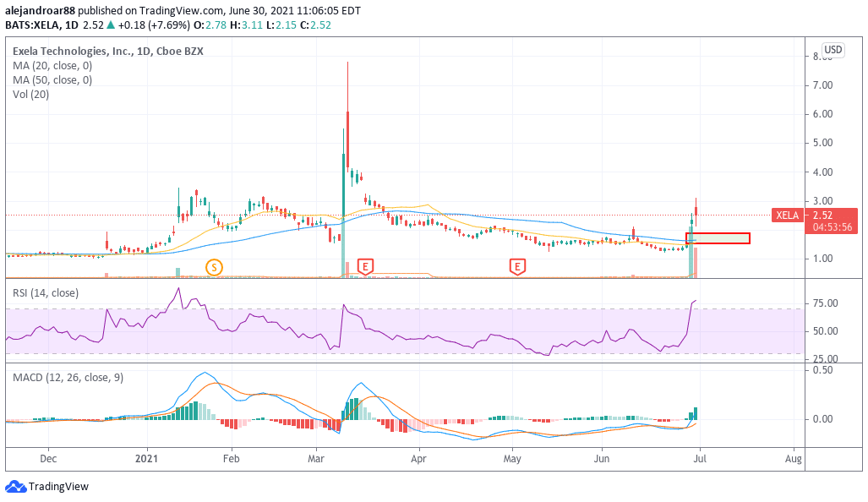Viewport: 868px width, 502px height.
Task: Select the MACD (12, 26, close, 9) legend
Action: 68,378
